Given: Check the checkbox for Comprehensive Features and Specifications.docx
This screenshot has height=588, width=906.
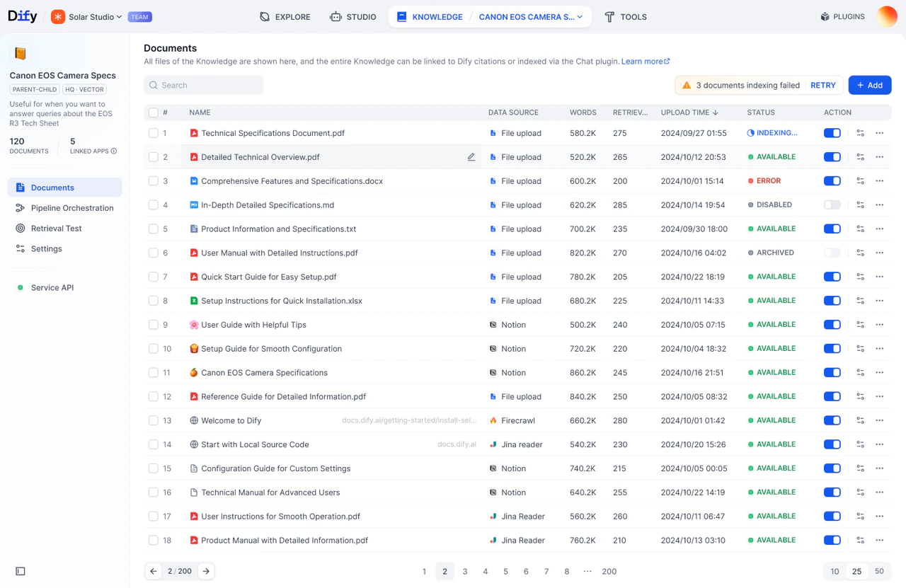Looking at the screenshot, I should (153, 180).
